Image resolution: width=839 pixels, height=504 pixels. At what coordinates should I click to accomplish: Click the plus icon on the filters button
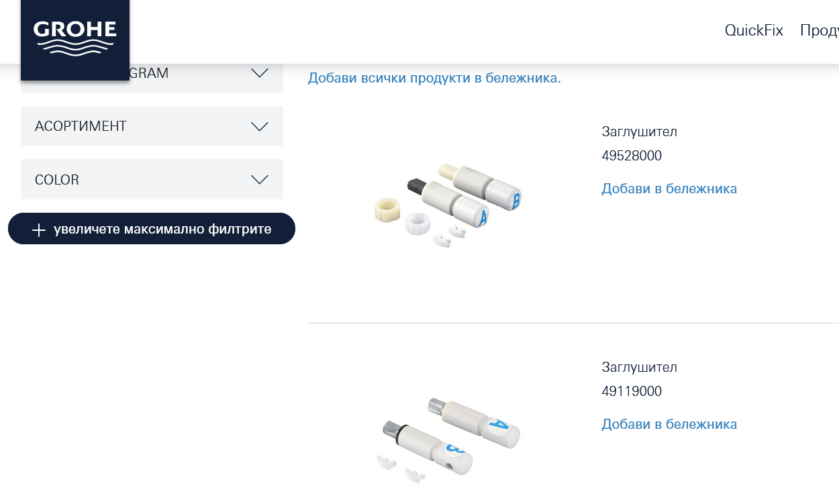pos(39,230)
